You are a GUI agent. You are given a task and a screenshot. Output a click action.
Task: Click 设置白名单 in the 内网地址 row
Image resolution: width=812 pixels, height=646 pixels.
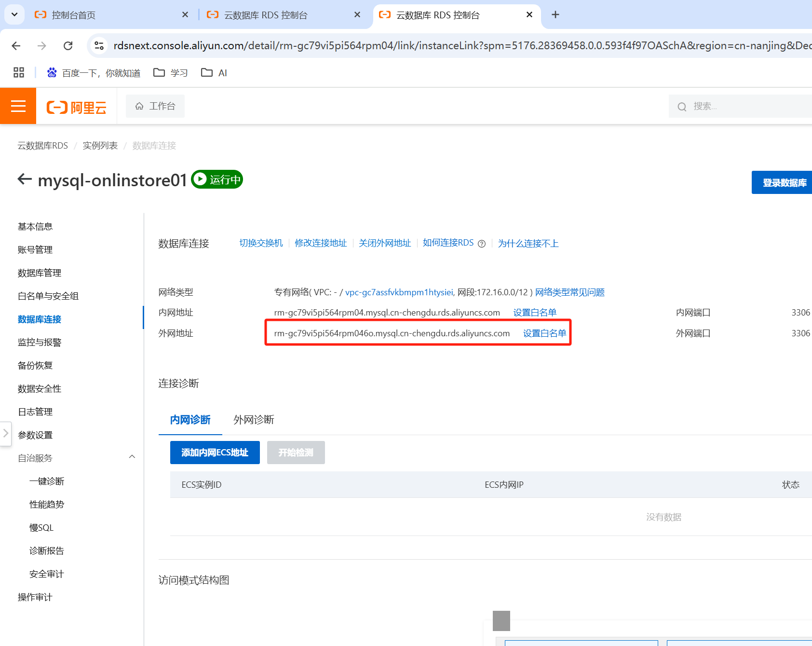[535, 313]
